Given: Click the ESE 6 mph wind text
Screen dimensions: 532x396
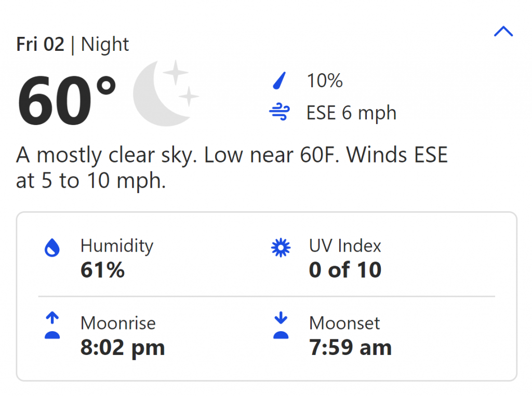Looking at the screenshot, I should point(352,113).
